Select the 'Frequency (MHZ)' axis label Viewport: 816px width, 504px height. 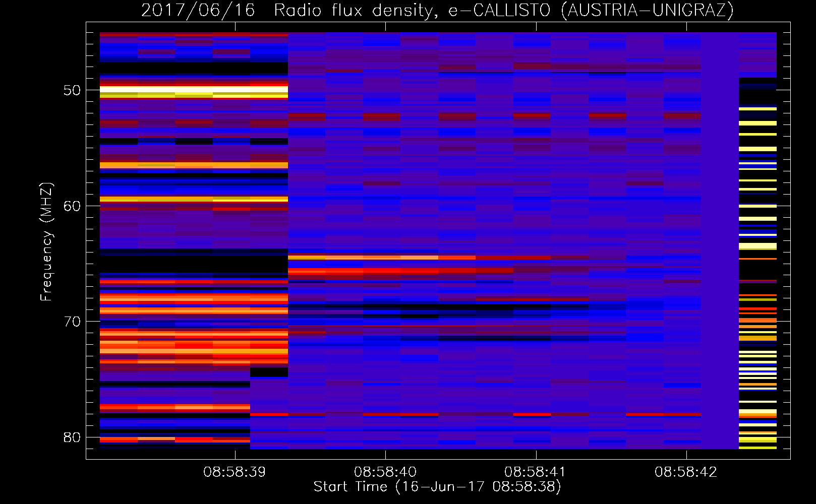46,241
